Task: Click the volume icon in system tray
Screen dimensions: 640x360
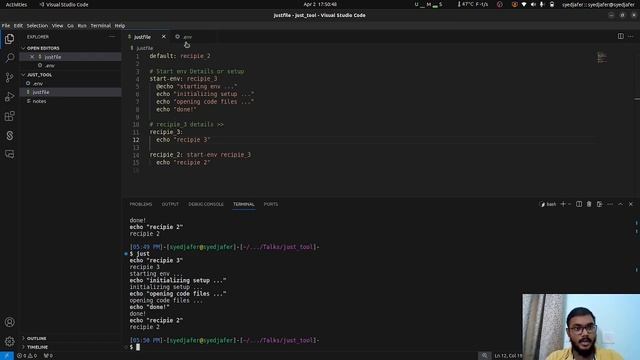Action: (533, 4)
